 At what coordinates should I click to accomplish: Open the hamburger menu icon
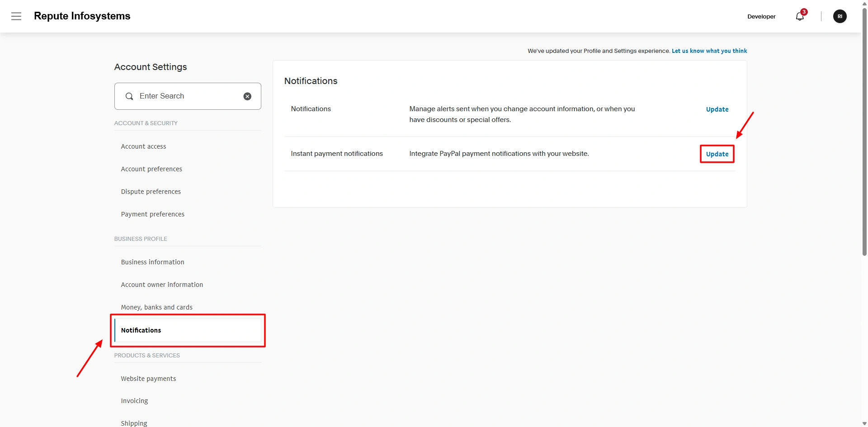[x=16, y=16]
